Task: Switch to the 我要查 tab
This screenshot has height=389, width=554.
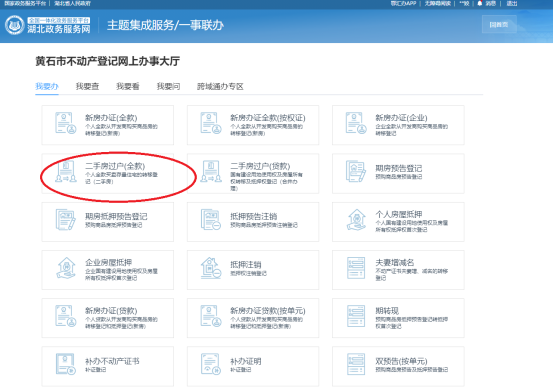Action: click(87, 86)
